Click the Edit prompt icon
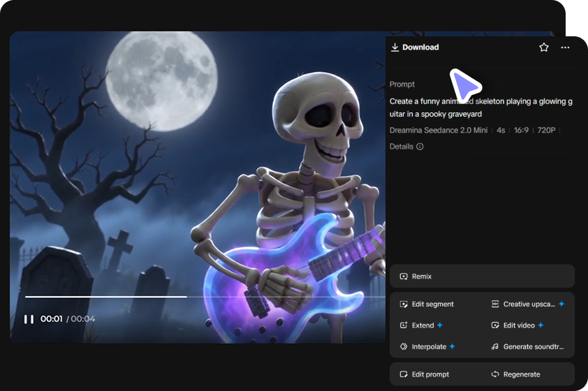588x391 pixels. tap(404, 374)
